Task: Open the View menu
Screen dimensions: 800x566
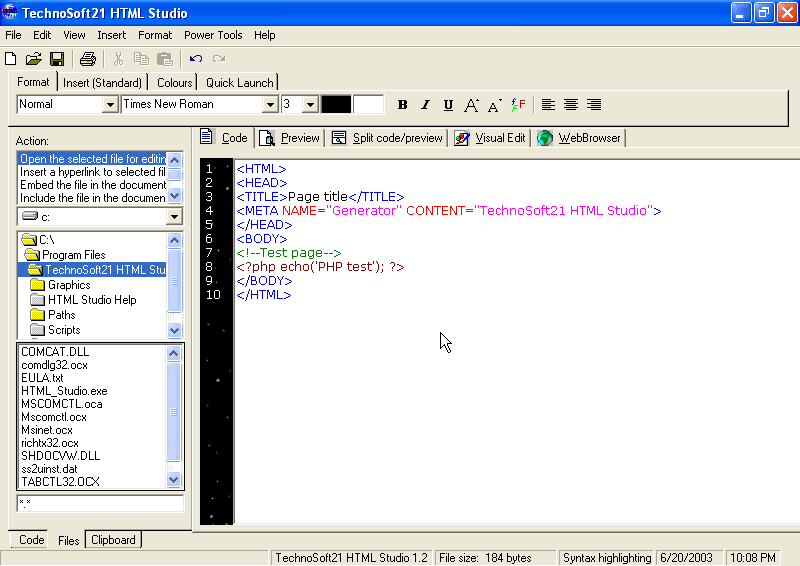Action: 74,35
